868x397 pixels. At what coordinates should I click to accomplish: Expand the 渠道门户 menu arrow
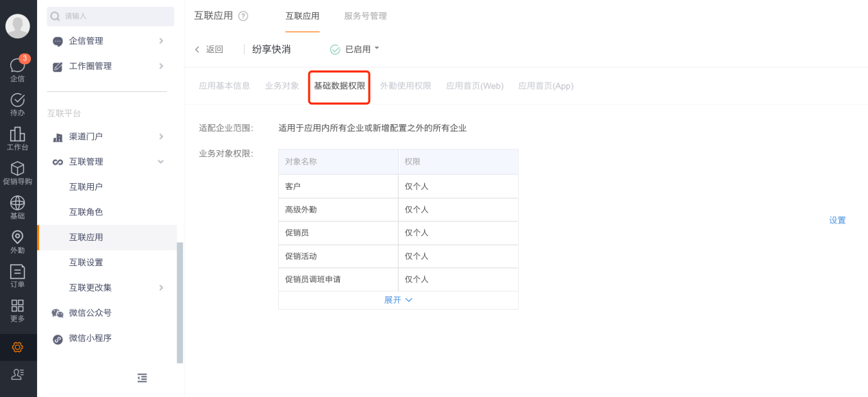click(x=161, y=136)
